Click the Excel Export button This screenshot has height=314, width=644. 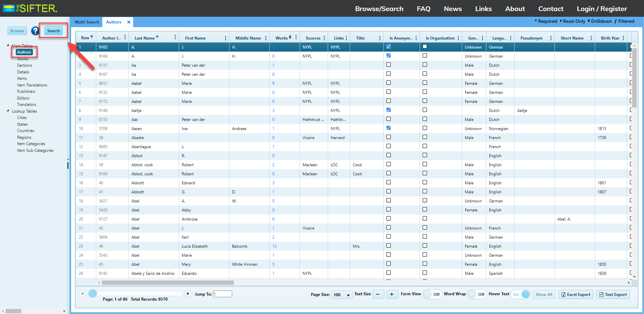[576, 295]
